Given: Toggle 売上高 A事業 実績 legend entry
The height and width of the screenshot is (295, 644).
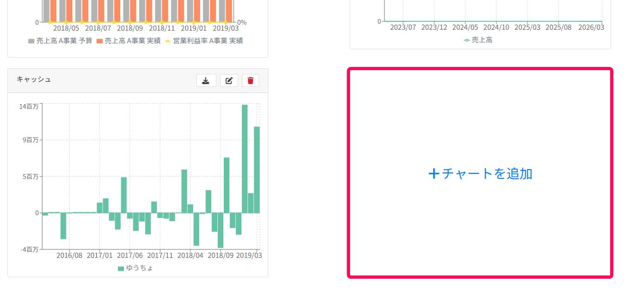Looking at the screenshot, I should (x=129, y=41).
